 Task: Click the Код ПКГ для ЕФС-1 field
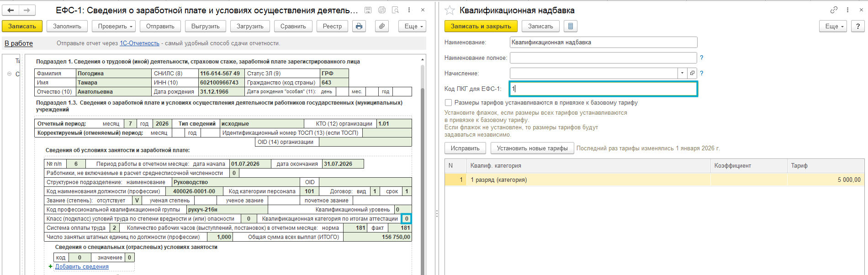[603, 89]
